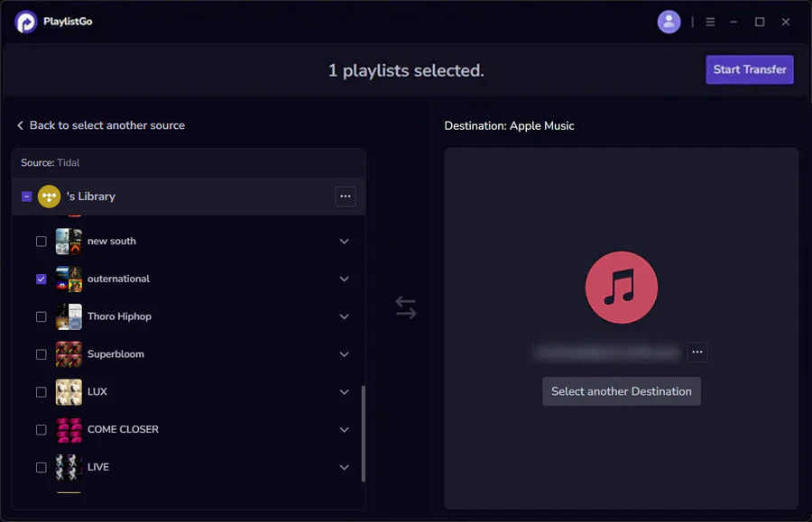Expand the COME CLOSER playlist

344,430
